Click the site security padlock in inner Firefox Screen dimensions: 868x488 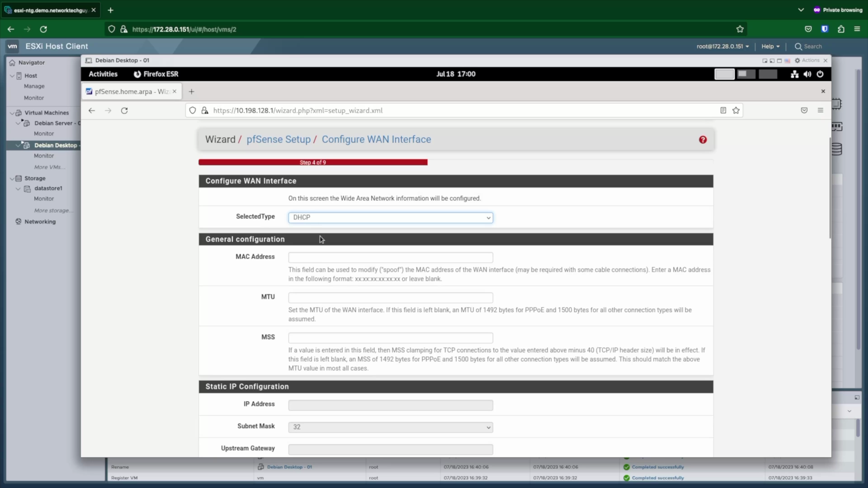(x=205, y=110)
